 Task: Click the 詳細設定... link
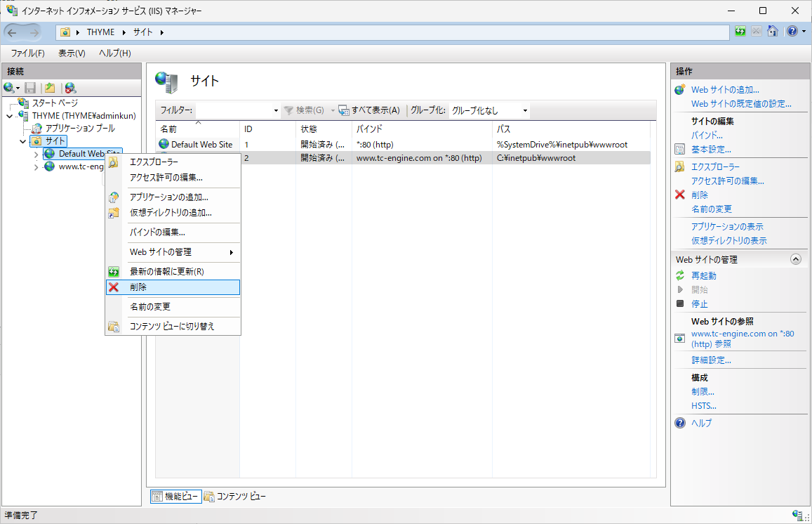click(711, 360)
